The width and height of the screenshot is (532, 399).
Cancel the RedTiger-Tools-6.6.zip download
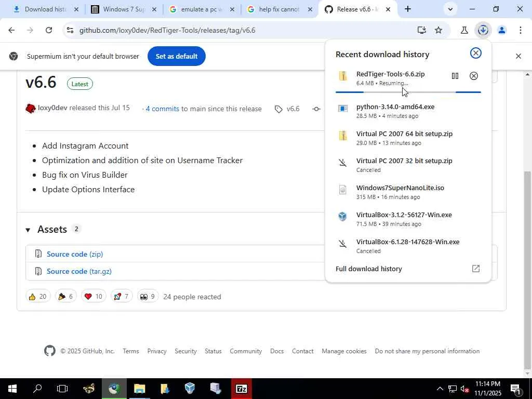[x=474, y=76]
